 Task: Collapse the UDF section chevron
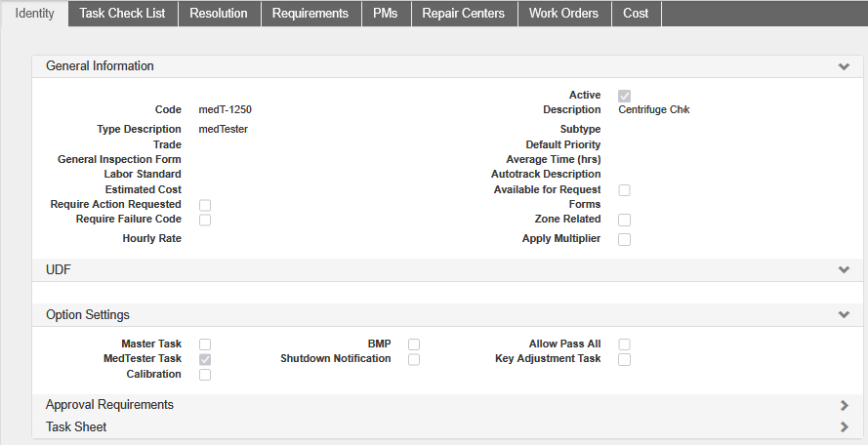coord(843,269)
